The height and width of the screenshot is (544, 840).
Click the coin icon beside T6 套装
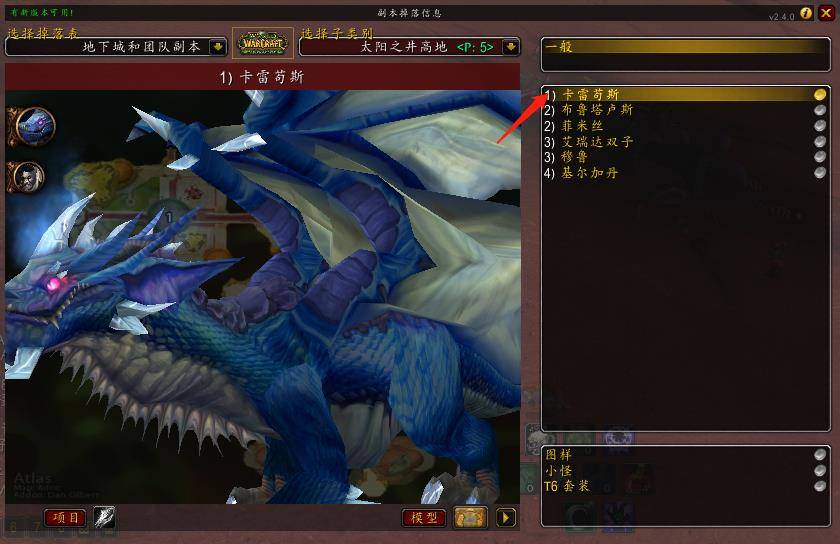point(820,486)
